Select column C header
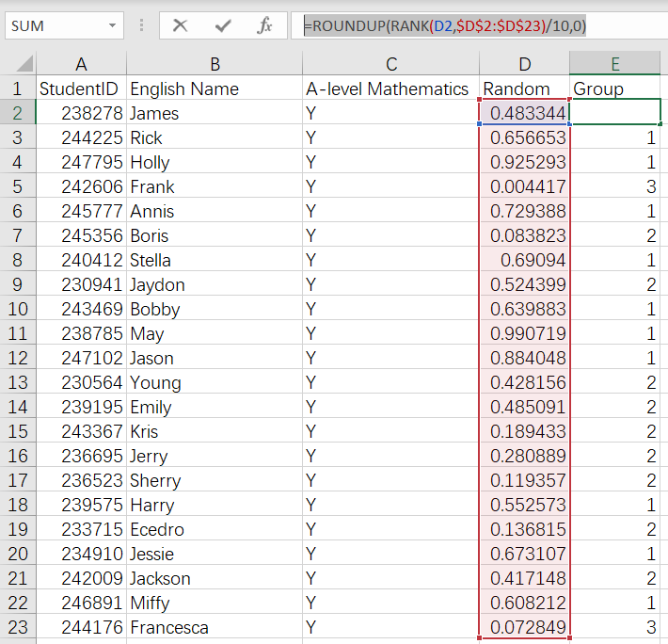Image resolution: width=668 pixels, height=644 pixels. click(x=390, y=64)
